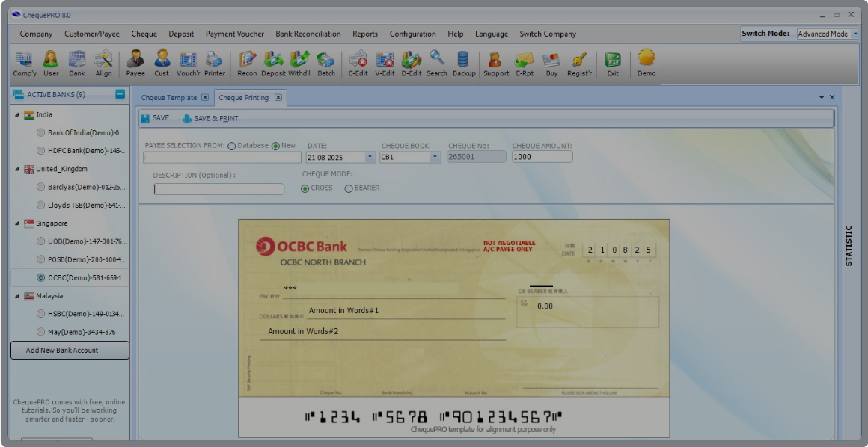Click the Batch toolbar icon
The width and height of the screenshot is (868, 447).
click(x=326, y=63)
